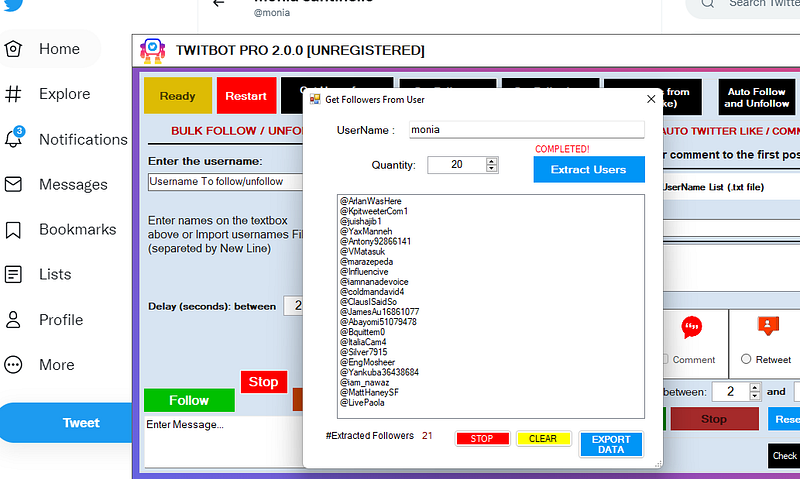Click the green Follow button
Screen dimensions: 800x479
coord(189,400)
